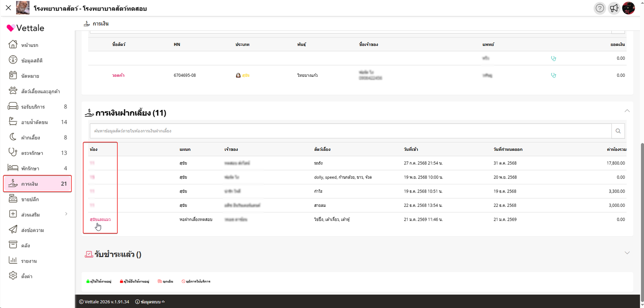Click the page vertical scrollbar
This screenshot has height=308, width=644.
(641, 184)
